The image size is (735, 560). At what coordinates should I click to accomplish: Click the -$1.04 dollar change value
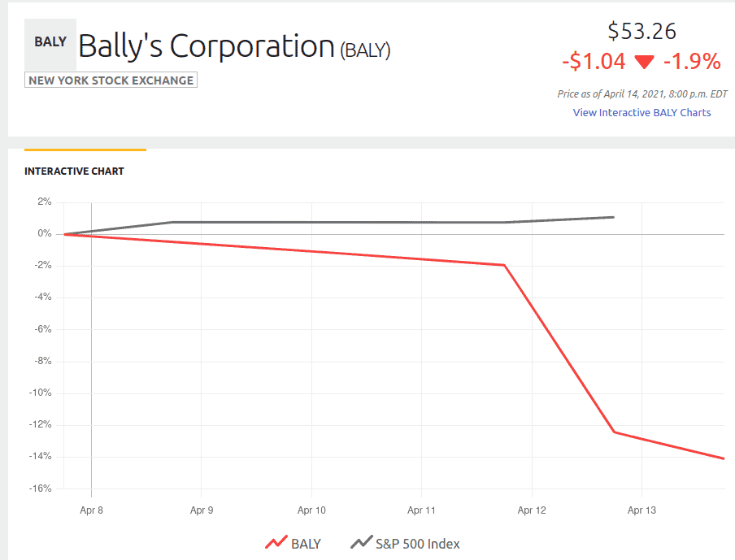[x=592, y=62]
